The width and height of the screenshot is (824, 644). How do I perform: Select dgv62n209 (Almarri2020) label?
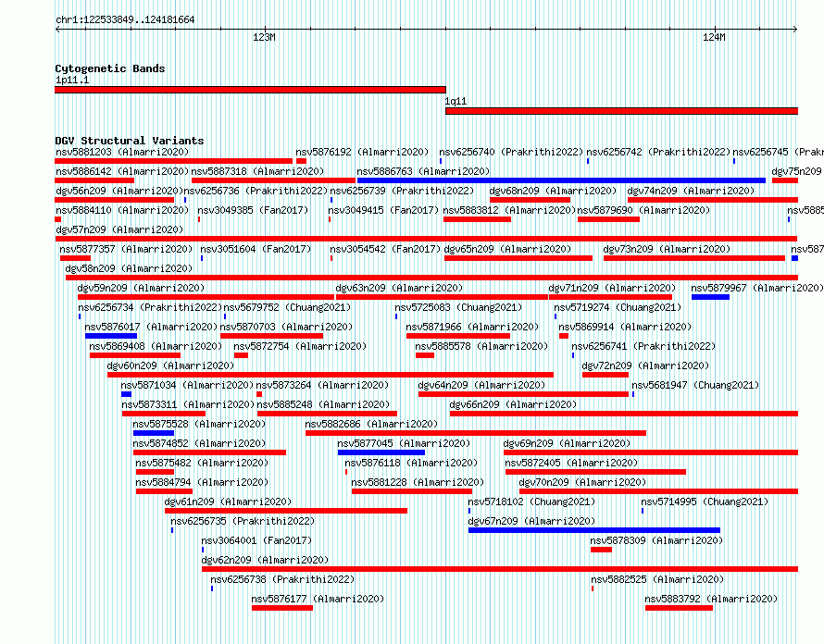[x=265, y=560]
